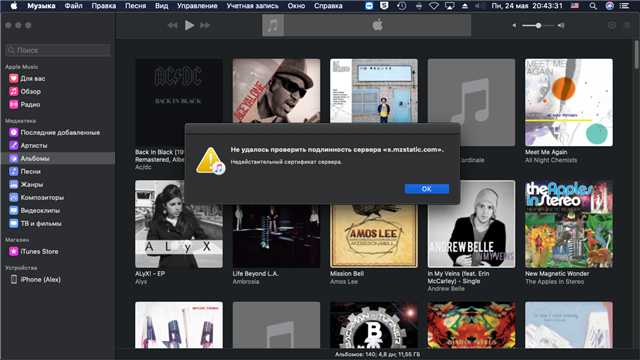640x360 pixels.
Task: Select Видеоклипы in library sidebar
Action: [58, 211]
